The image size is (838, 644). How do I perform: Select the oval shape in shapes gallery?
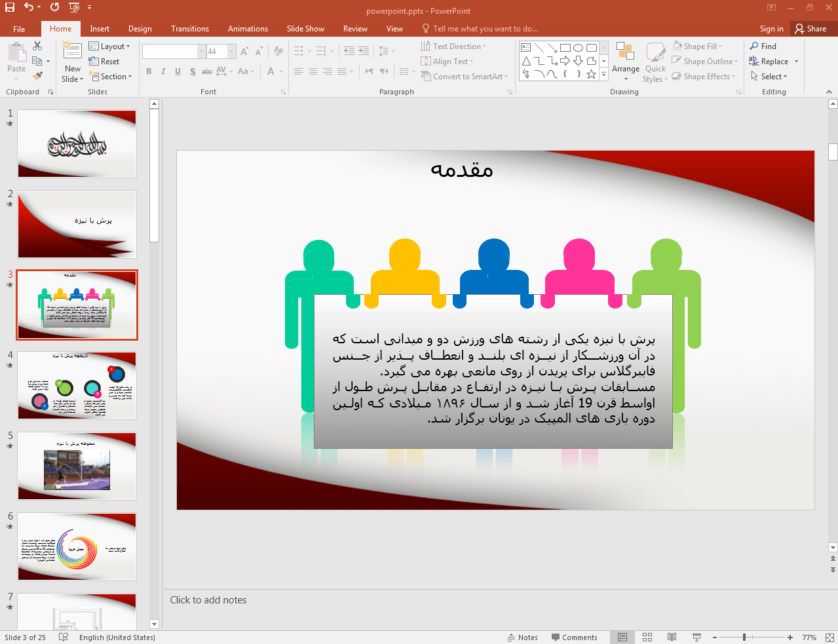click(578, 48)
